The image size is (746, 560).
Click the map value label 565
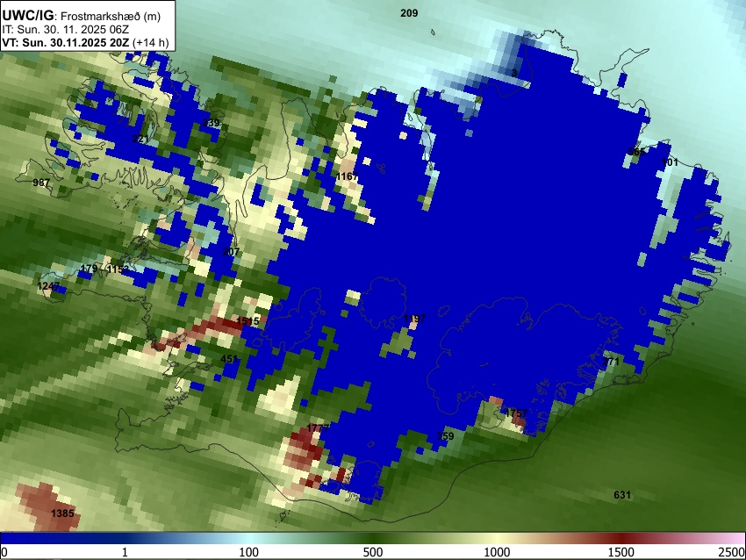(636, 152)
